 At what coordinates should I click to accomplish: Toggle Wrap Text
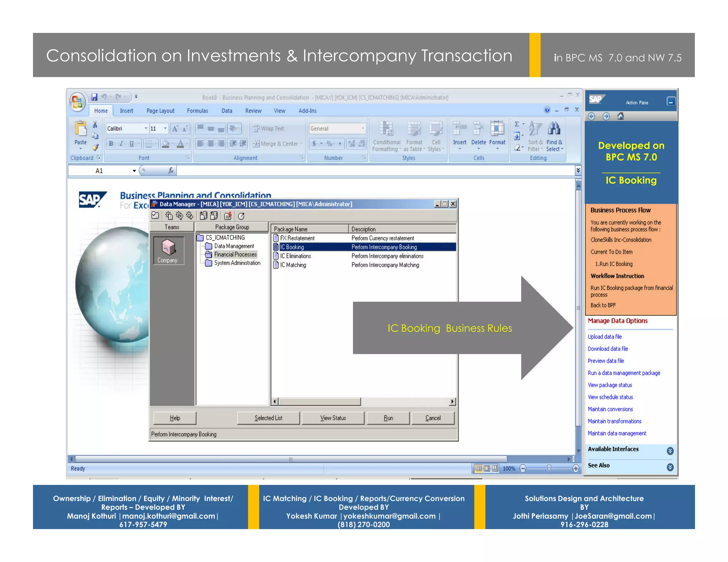coord(268,129)
